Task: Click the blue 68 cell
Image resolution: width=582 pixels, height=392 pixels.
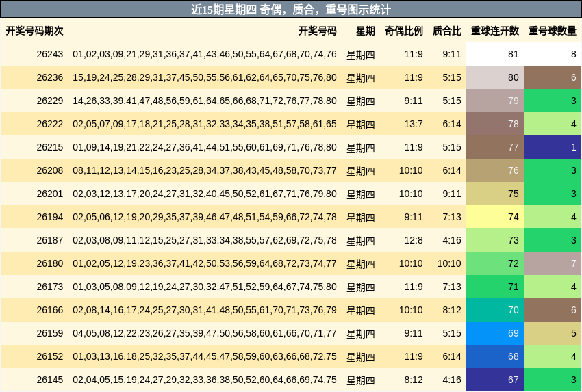Action: [x=495, y=357]
